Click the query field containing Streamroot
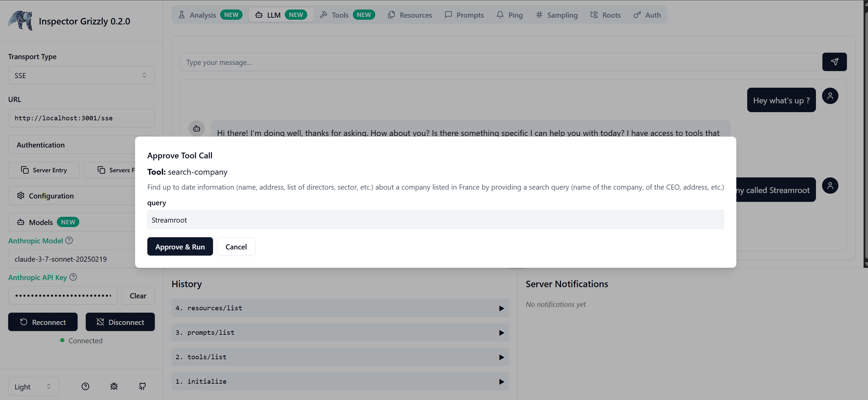The height and width of the screenshot is (400, 868). coord(435,220)
